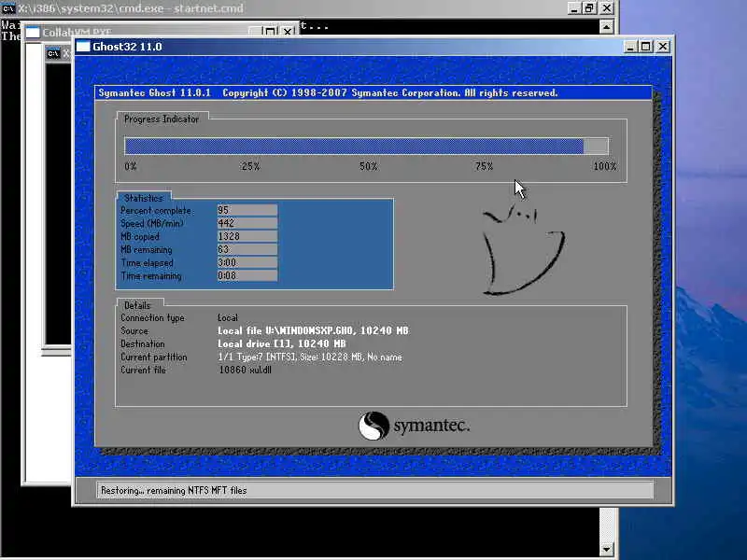
Task: Click the cmd window scrollbar down arrow
Action: [606, 549]
